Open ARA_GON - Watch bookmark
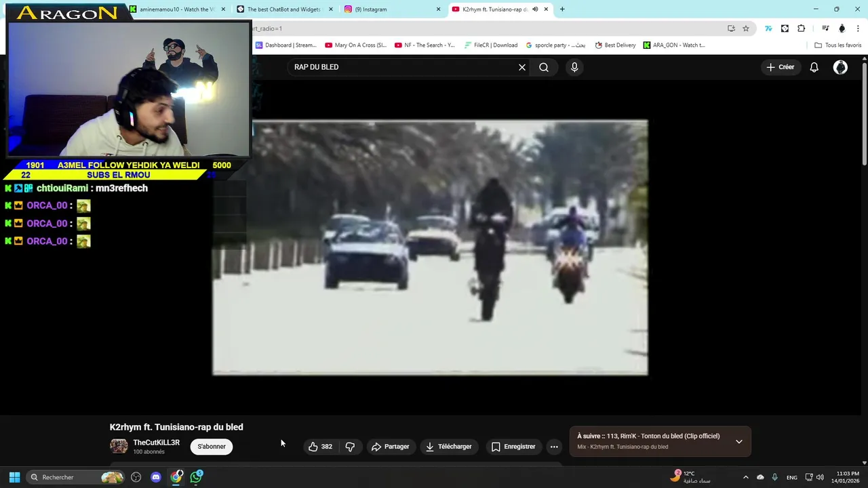Screen dimensions: 868x488 (x=674, y=45)
